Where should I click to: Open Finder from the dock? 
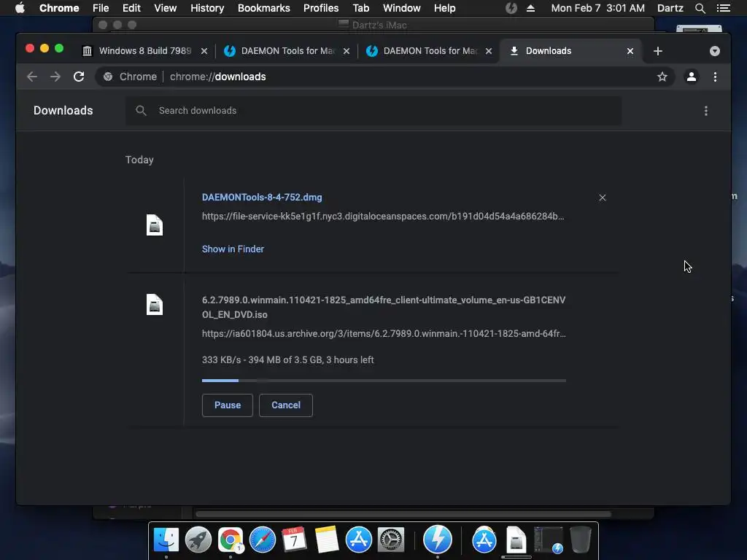coord(166,540)
